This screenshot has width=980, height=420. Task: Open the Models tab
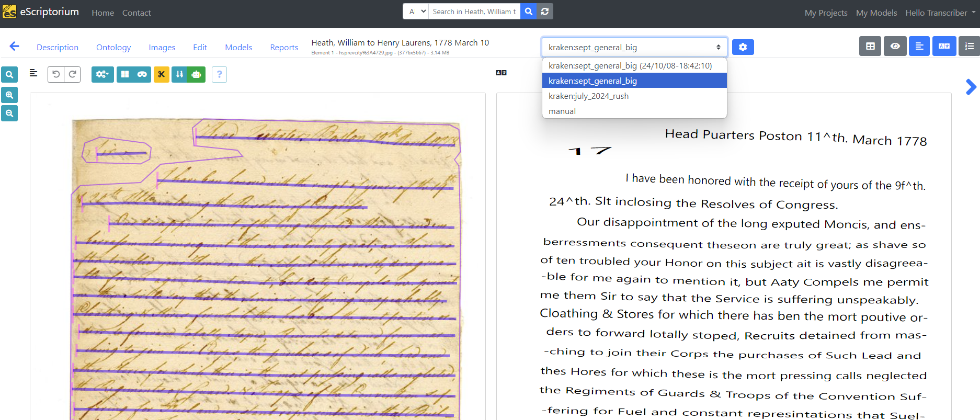(x=238, y=47)
